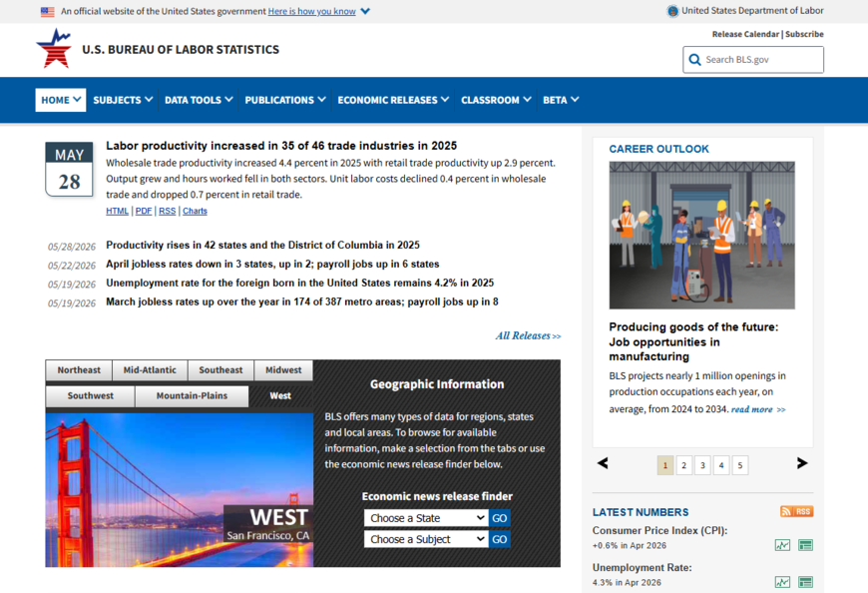This screenshot has width=868, height=593.
Task: Open the Choose a State dropdown
Action: [x=426, y=518]
